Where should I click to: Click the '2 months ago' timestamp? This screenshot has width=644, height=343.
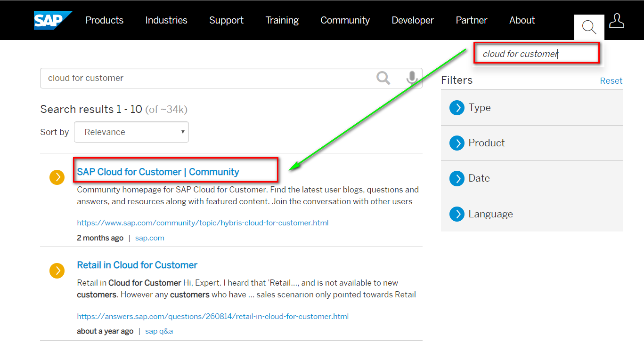pyautogui.click(x=100, y=238)
